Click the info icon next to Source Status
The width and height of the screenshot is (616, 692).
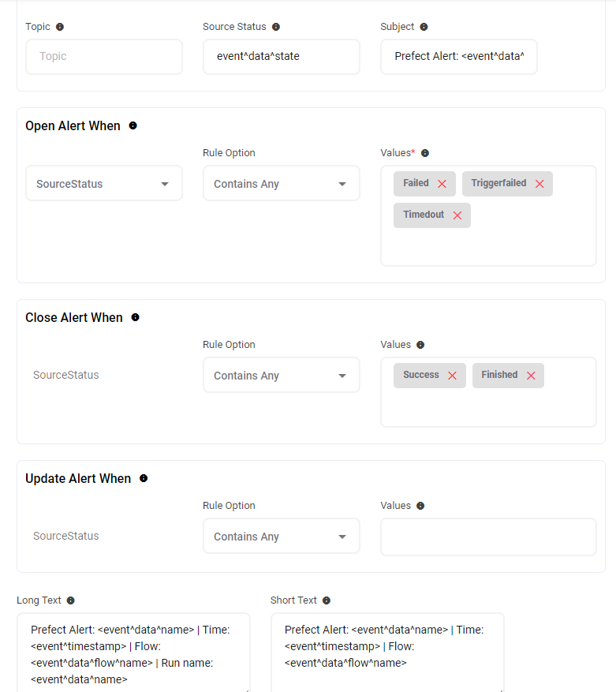point(276,27)
